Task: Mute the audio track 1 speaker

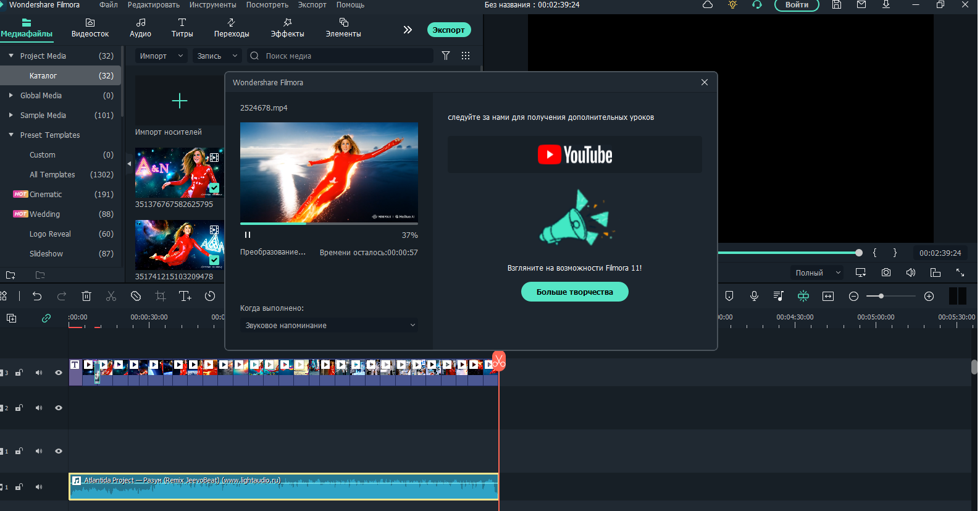Action: (39, 487)
